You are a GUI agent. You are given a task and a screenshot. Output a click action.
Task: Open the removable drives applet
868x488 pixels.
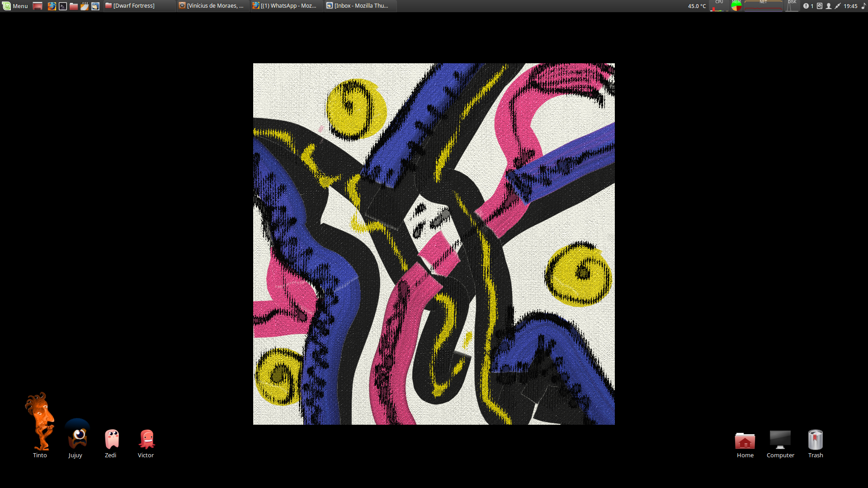point(820,6)
